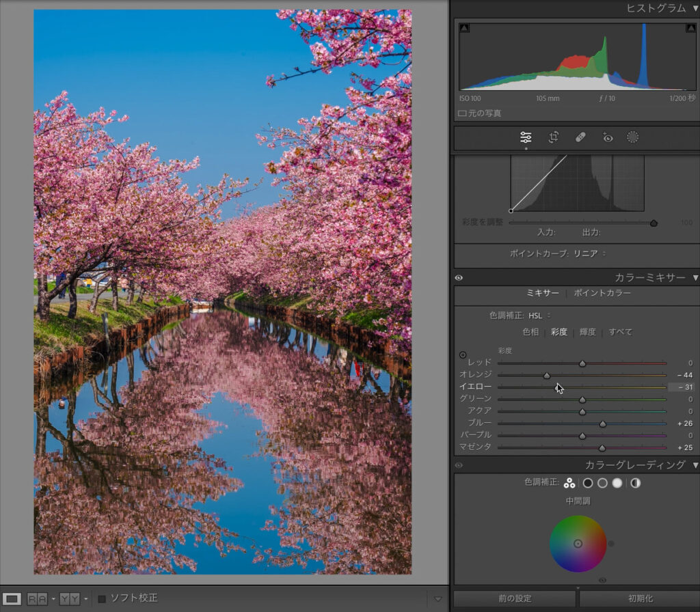Show the three-way color grading view

(569, 483)
